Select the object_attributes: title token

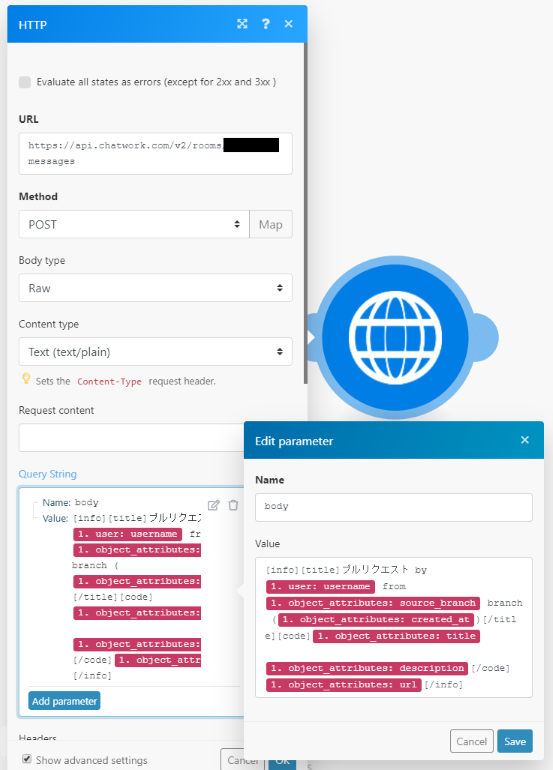point(396,636)
